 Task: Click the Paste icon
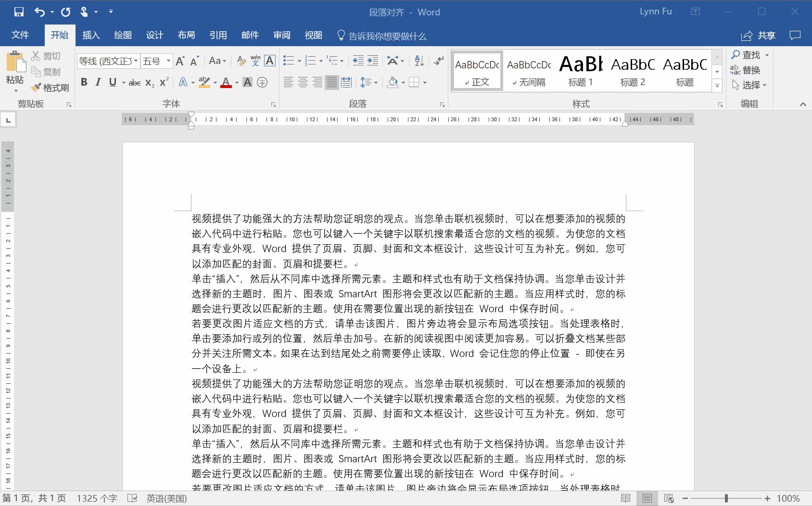pos(14,63)
